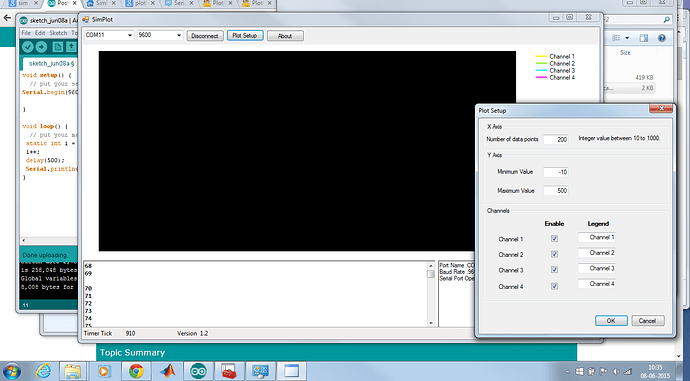This screenshot has width=690, height=381.
Task: Click the cyan Channel 3 legend swatch
Action: [541, 70]
